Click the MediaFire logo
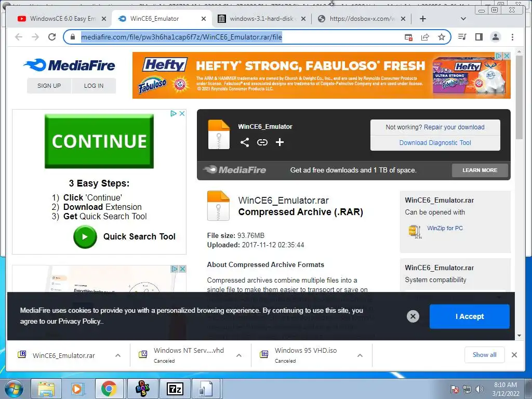This screenshot has height=399, width=532. click(70, 65)
